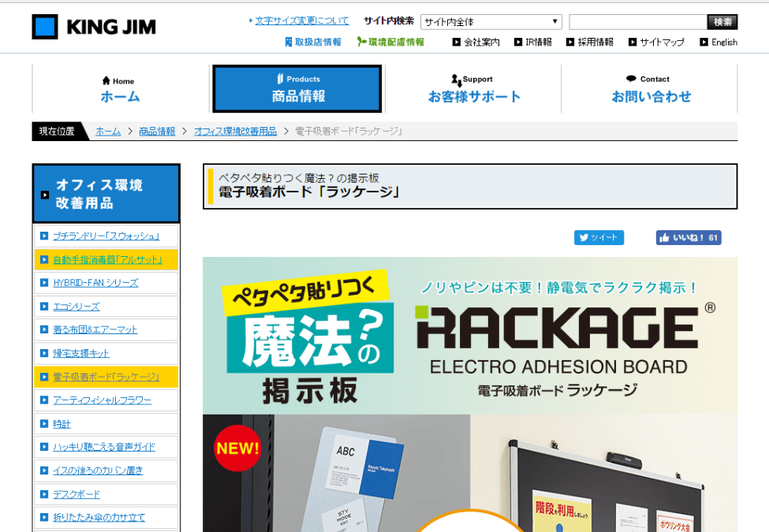The height and width of the screenshot is (532, 769).
Task: Open the 文字サイズ変更について link
Action: (301, 20)
